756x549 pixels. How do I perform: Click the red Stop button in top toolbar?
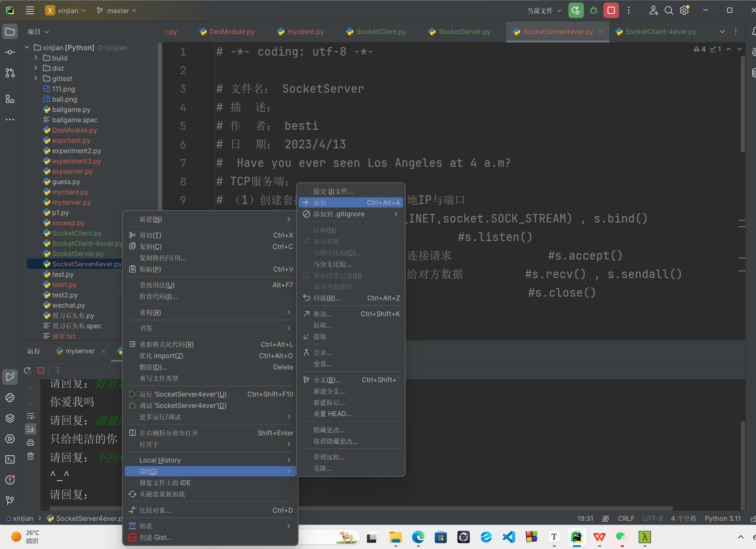(x=611, y=11)
